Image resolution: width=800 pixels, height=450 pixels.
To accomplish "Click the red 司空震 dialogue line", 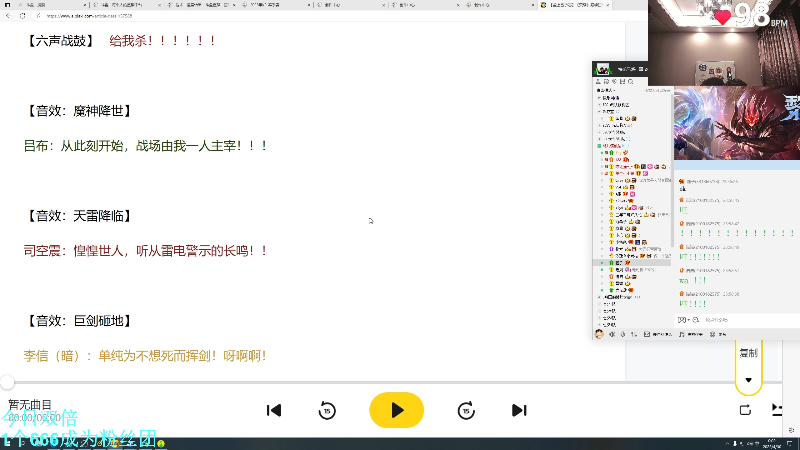I will click(x=146, y=251).
